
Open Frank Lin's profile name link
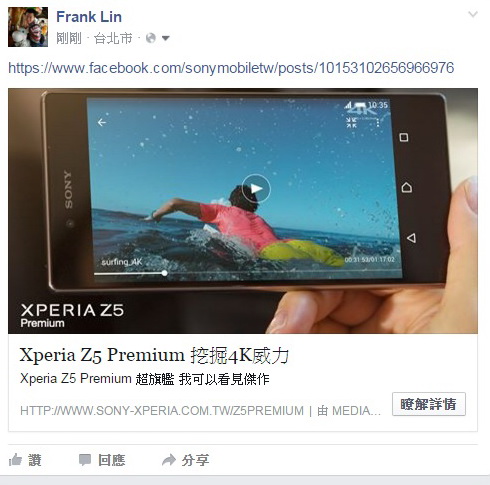[x=89, y=17]
